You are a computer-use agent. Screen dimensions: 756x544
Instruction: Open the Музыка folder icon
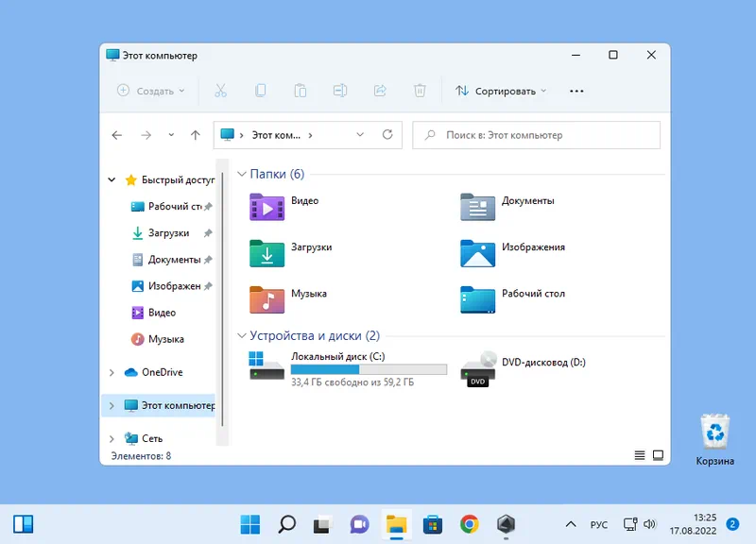tap(266, 298)
